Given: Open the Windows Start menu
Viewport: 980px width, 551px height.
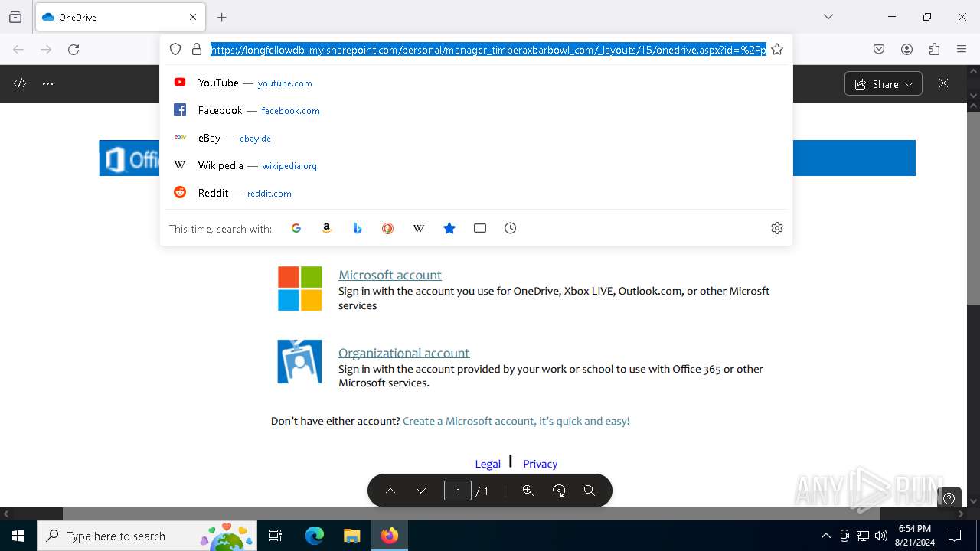Looking at the screenshot, I should (18, 536).
